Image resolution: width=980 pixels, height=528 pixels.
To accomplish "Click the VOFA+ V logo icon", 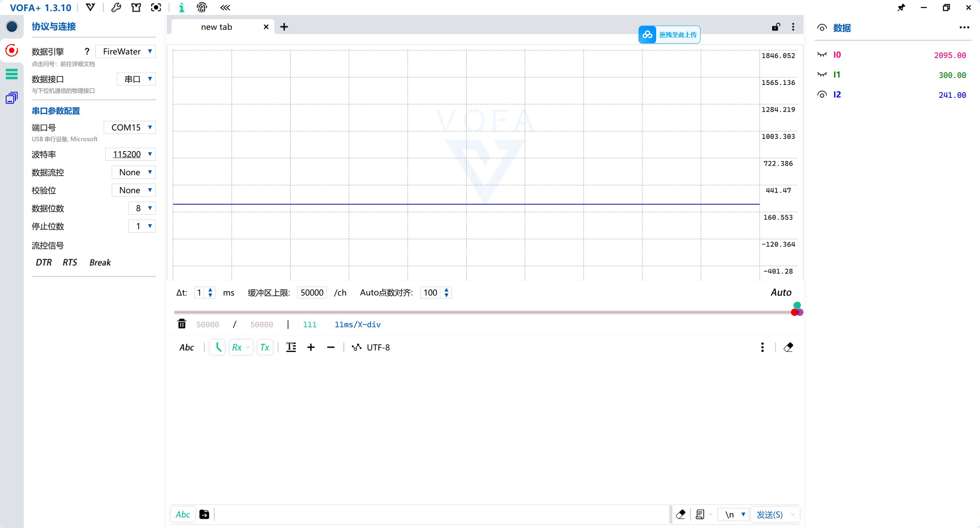I will point(90,8).
